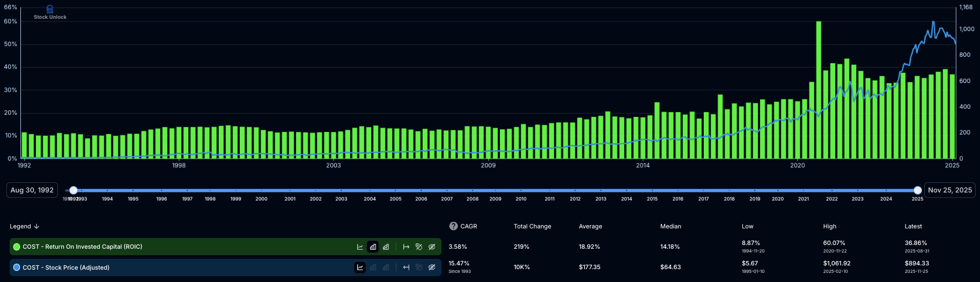The height and width of the screenshot is (282, 980).
Task: Click ROIC average value 18.92%
Action: (590, 247)
